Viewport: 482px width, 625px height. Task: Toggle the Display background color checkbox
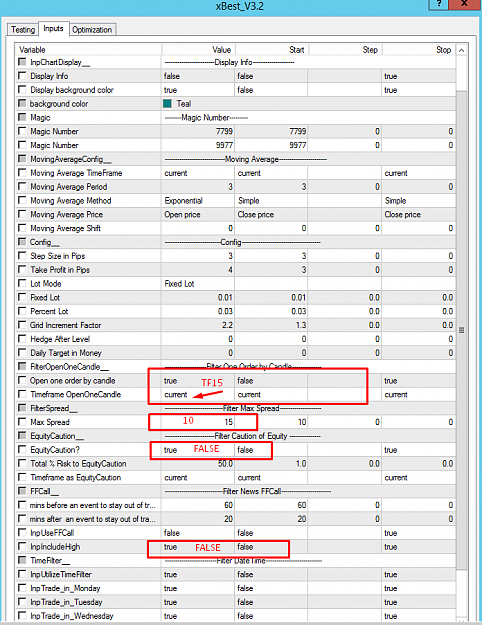[22, 90]
